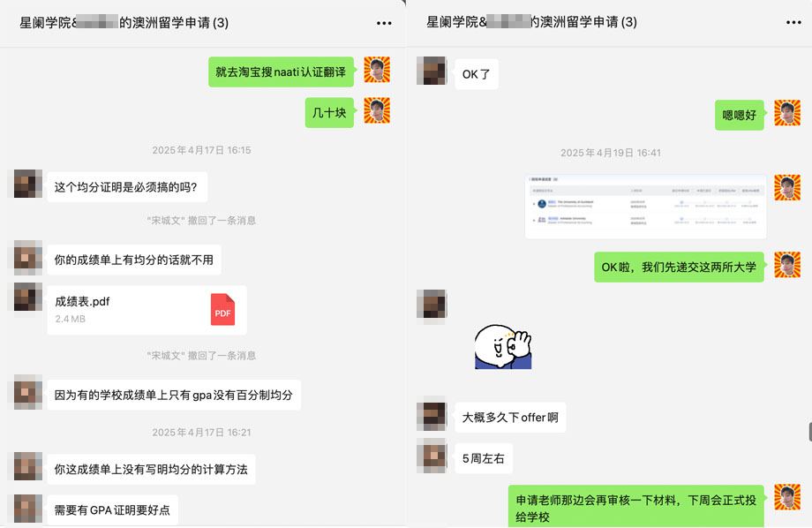Select message 因为有的学校成绩单上只有gpa

click(174, 396)
